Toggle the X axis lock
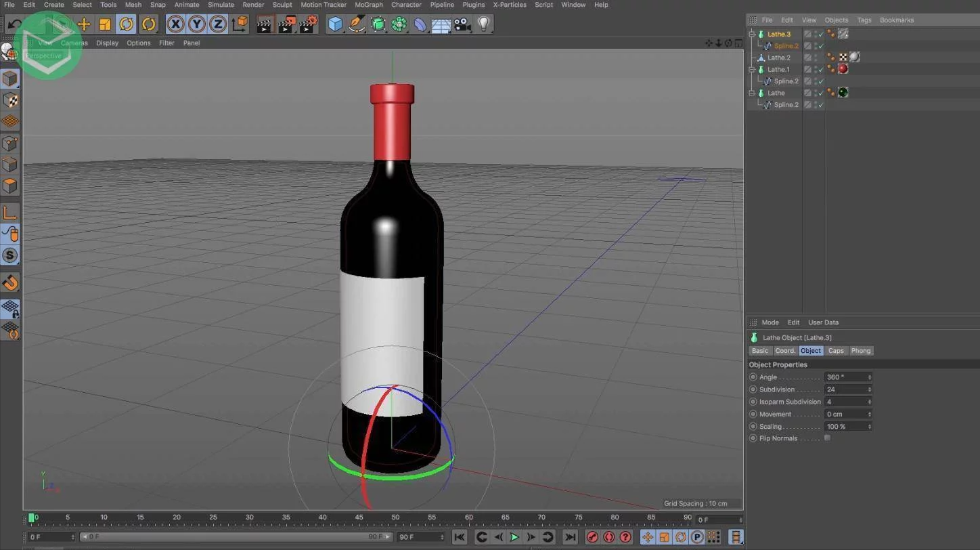This screenshot has height=550, width=980. [175, 24]
